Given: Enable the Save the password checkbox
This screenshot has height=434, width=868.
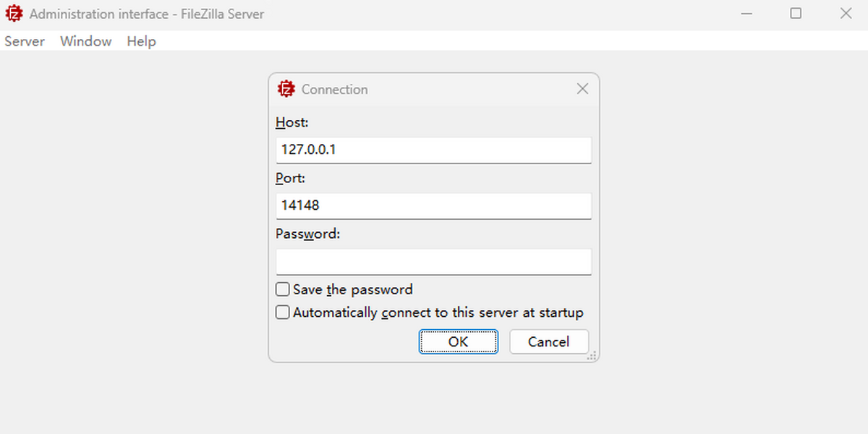Looking at the screenshot, I should click(x=283, y=290).
